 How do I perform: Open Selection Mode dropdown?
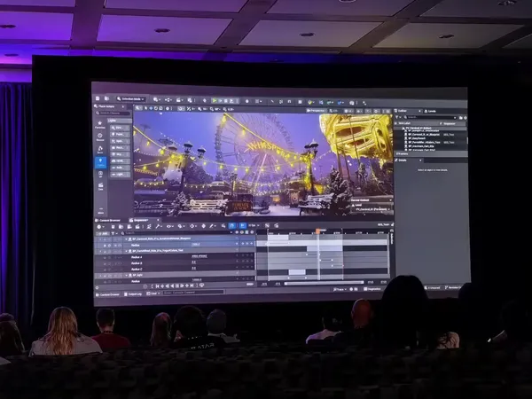[x=130, y=99]
